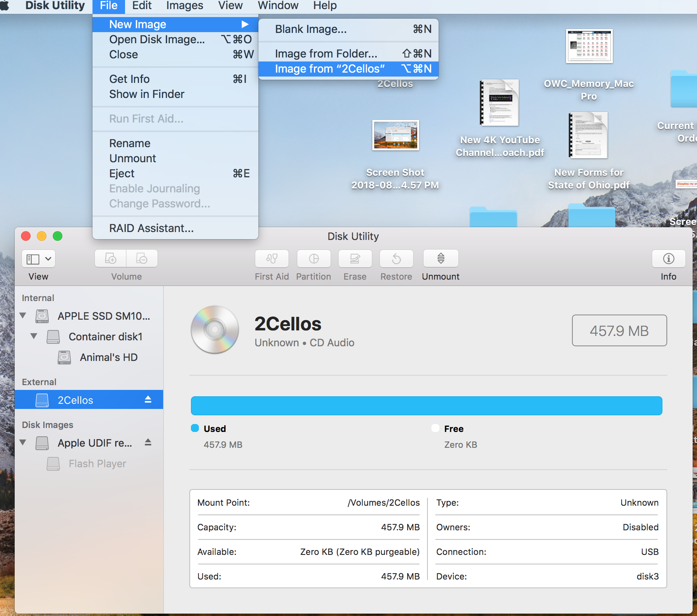Click the 457.9 MB capacity box

click(619, 330)
